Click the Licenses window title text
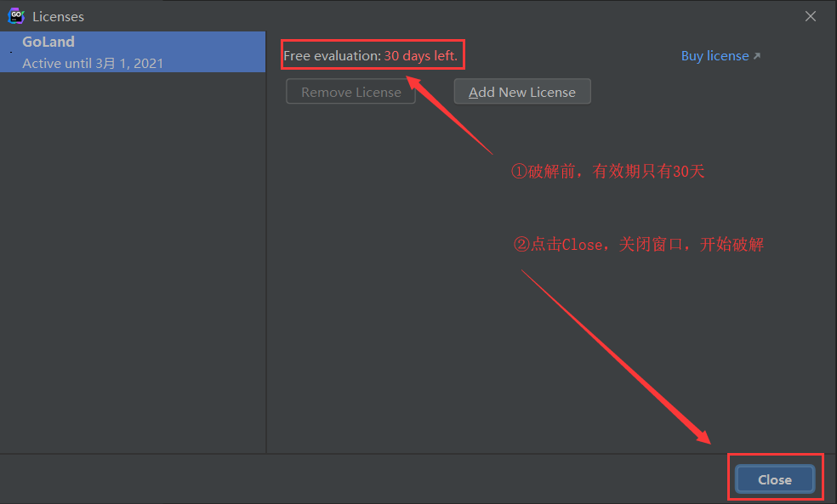Image resolution: width=837 pixels, height=504 pixels. click(x=58, y=15)
